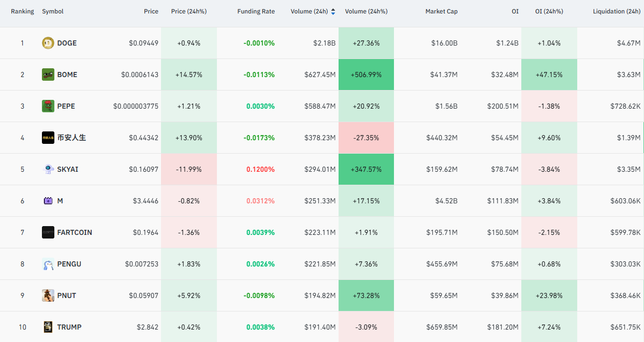Click the purple M coin icon

48,201
